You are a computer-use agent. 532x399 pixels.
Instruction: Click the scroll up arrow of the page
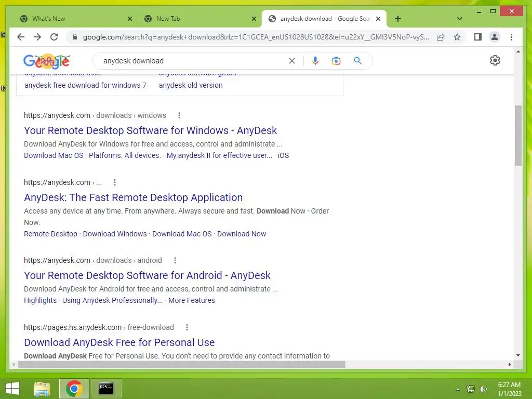pos(518,52)
